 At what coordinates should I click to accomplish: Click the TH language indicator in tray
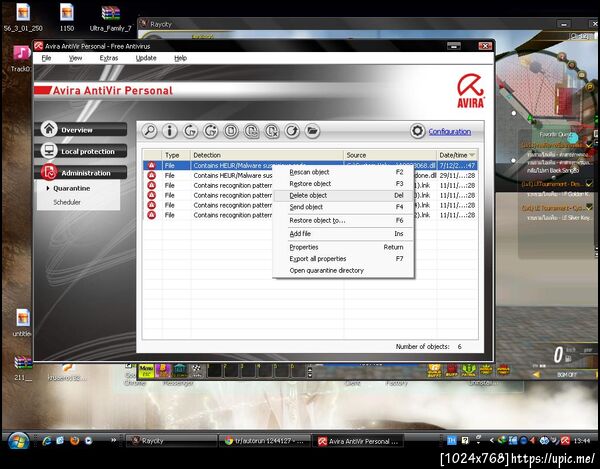click(x=452, y=441)
